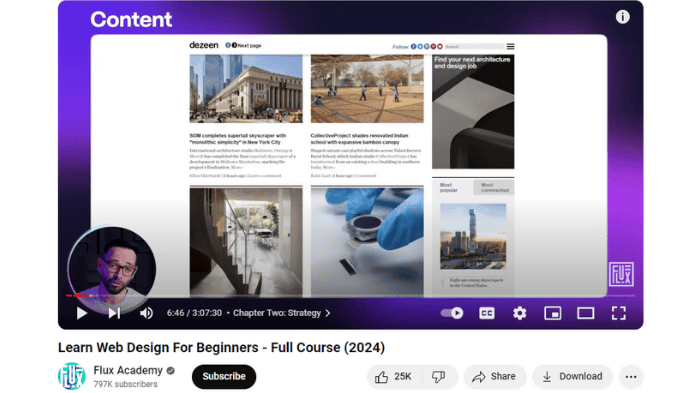Turn on closed captions
This screenshot has width=700, height=393.
pyautogui.click(x=487, y=313)
